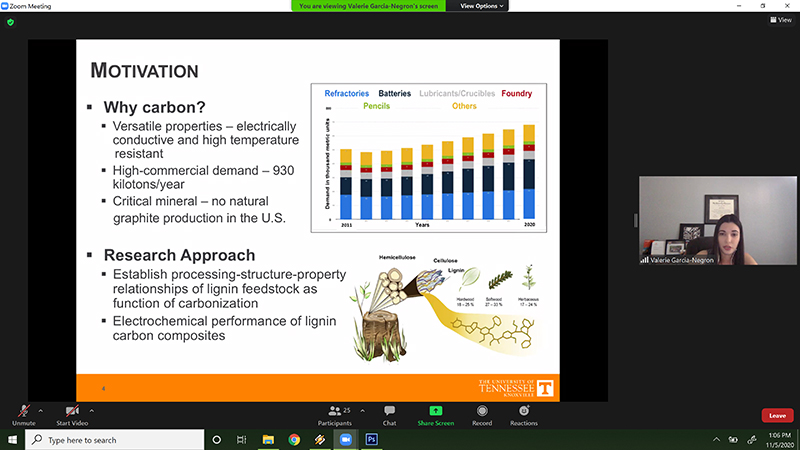800x450 pixels.
Task: Open Task View on the taskbar
Action: (242, 440)
